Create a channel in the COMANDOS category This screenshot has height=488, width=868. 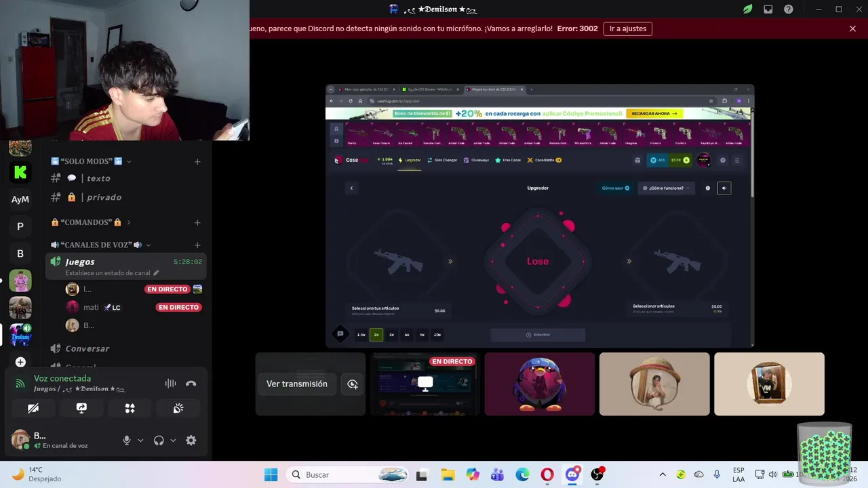[197, 222]
